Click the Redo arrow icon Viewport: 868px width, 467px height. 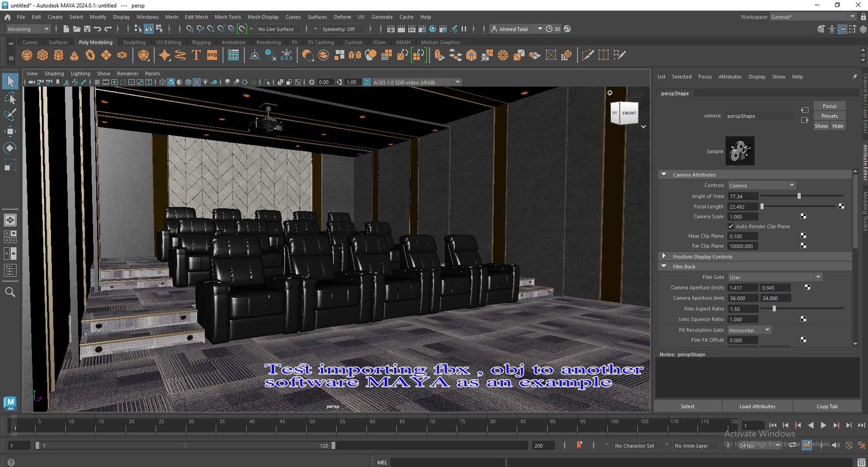[x=108, y=29]
